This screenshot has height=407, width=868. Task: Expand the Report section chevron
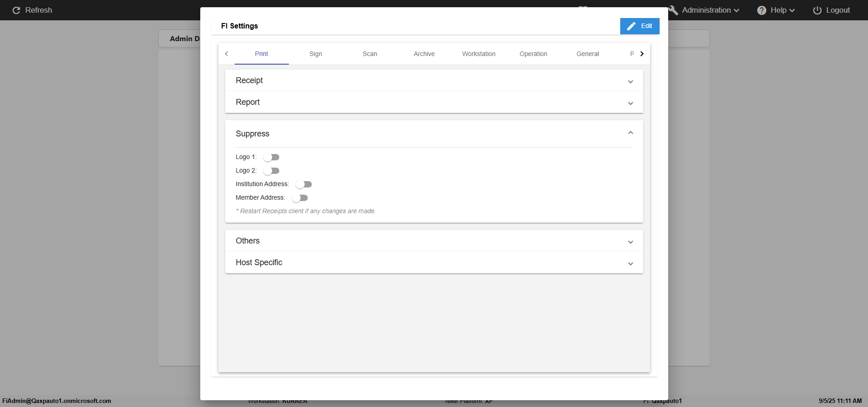[630, 103]
